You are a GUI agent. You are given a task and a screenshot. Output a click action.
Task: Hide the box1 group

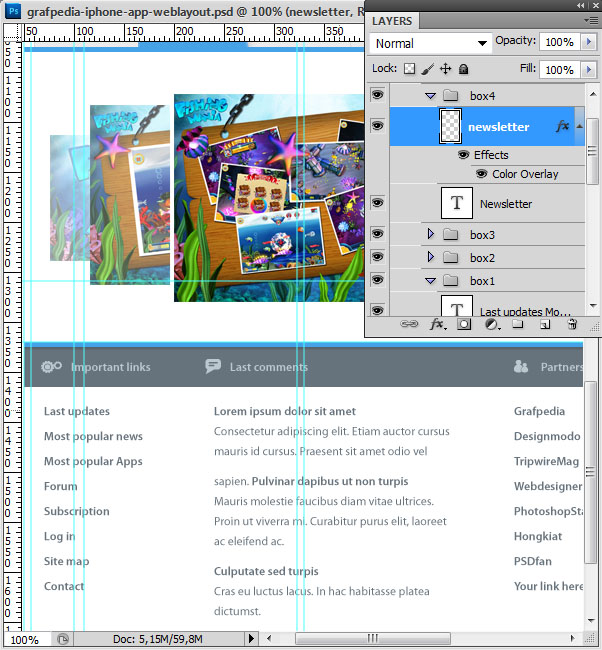click(377, 280)
